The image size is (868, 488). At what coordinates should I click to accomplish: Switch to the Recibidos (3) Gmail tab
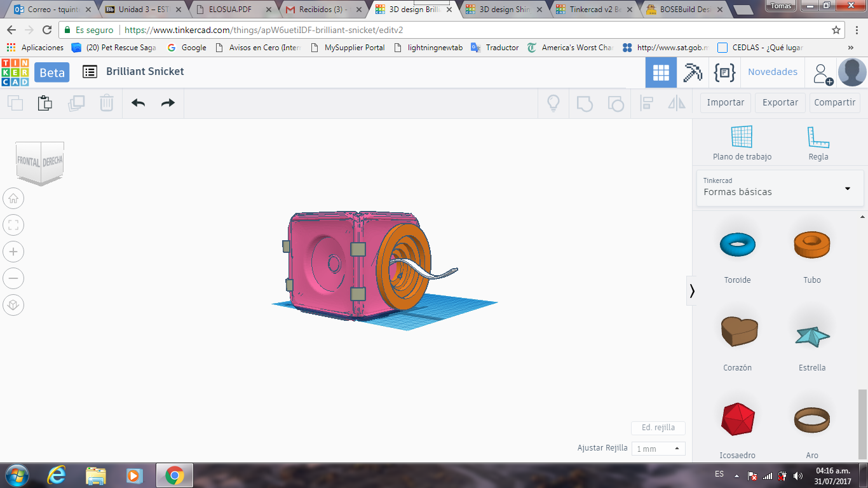[323, 10]
